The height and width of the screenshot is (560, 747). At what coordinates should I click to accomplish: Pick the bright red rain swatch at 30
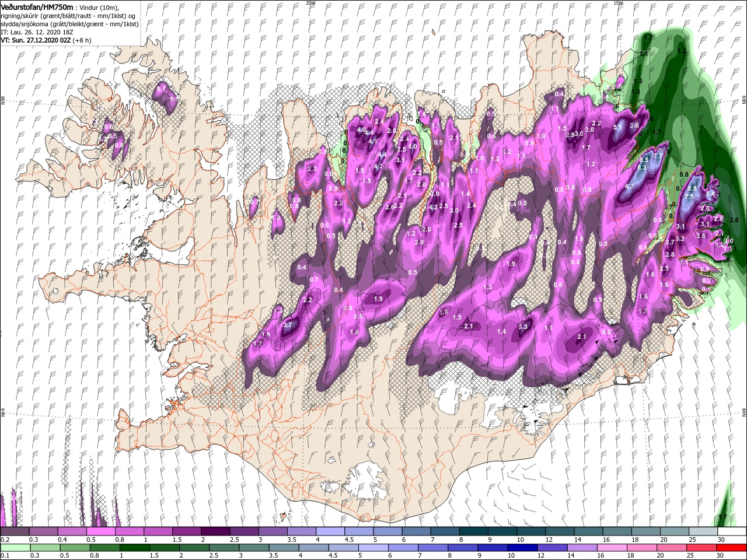tap(732, 547)
